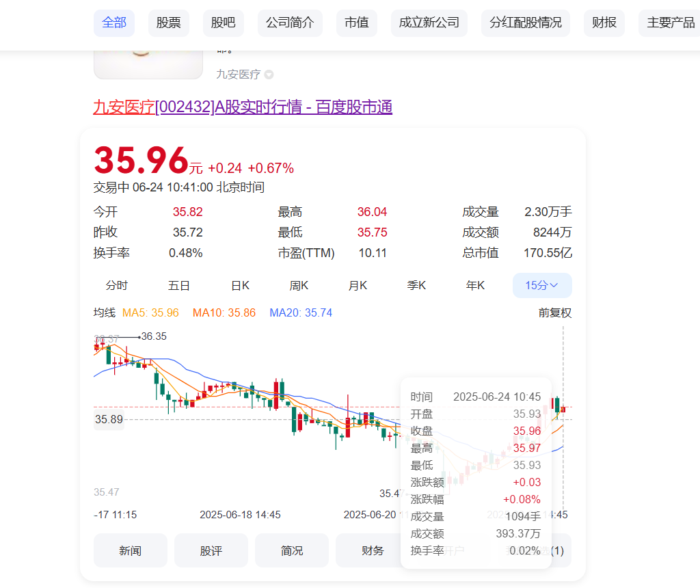Click the 成交量 value 2.30万手
The image size is (700, 588).
pyautogui.click(x=548, y=212)
